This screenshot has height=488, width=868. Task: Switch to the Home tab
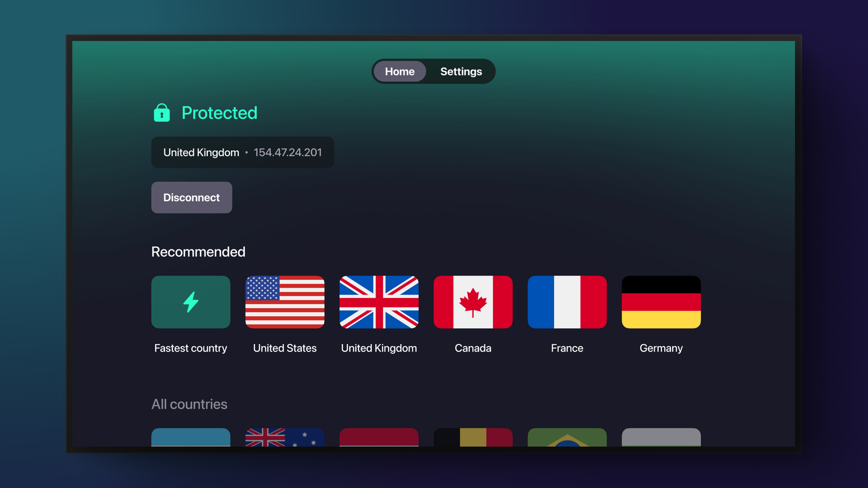[400, 72]
